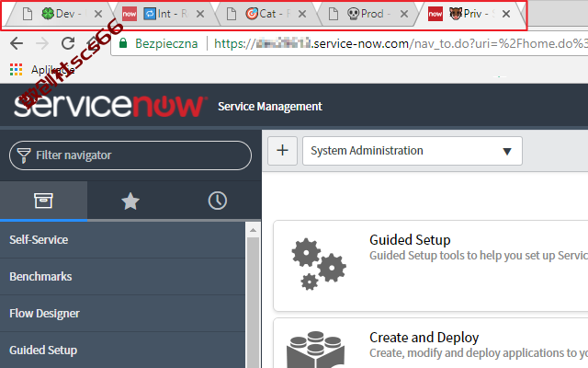Screen dimensions: 588x368
Task: Click the Bezpieczna secure label
Action: [166, 43]
